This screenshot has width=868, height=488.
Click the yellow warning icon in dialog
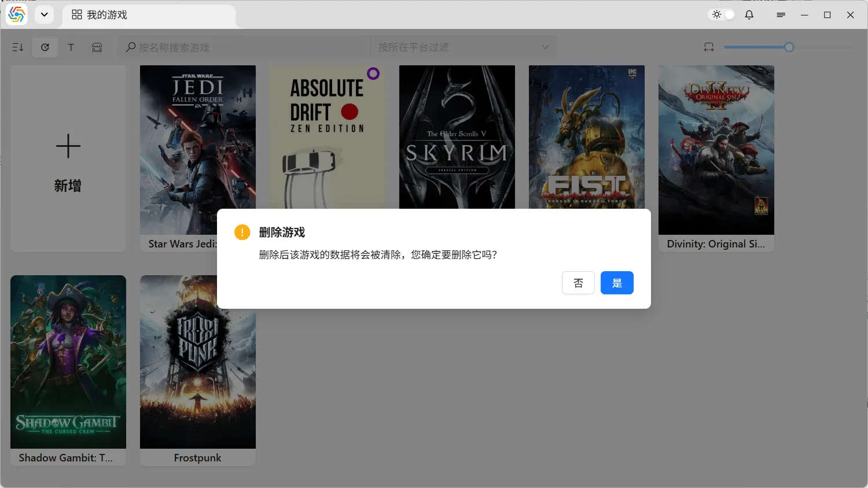tap(242, 232)
